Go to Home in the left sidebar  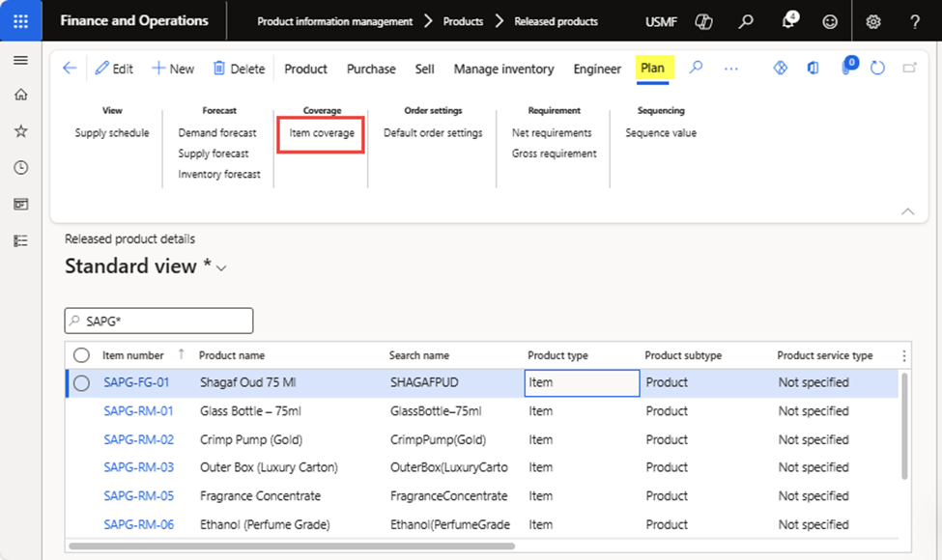(x=20, y=95)
